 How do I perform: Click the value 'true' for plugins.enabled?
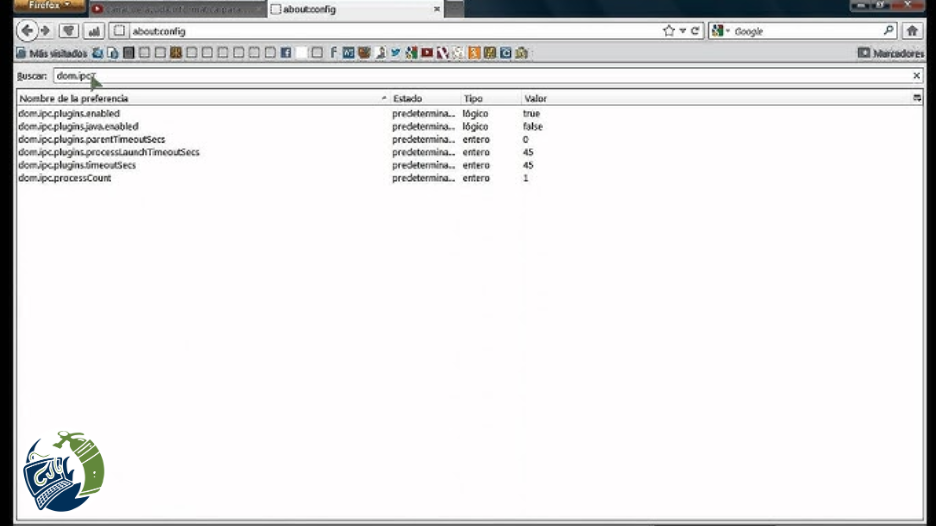(531, 113)
